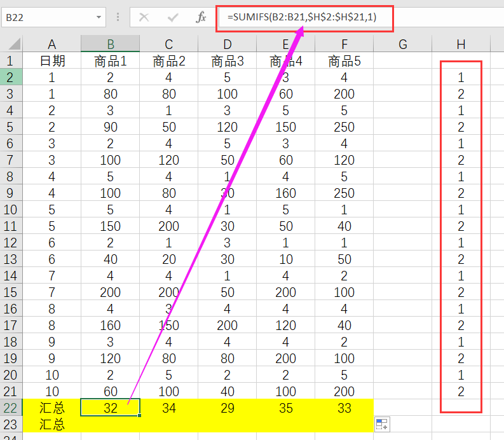The image size is (504, 440).
Task: Select cell F13 with value 50
Action: [x=344, y=259]
